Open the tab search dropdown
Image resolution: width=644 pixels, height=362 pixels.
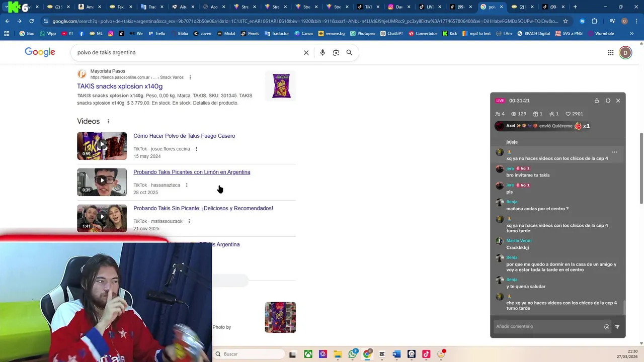(x=6, y=7)
